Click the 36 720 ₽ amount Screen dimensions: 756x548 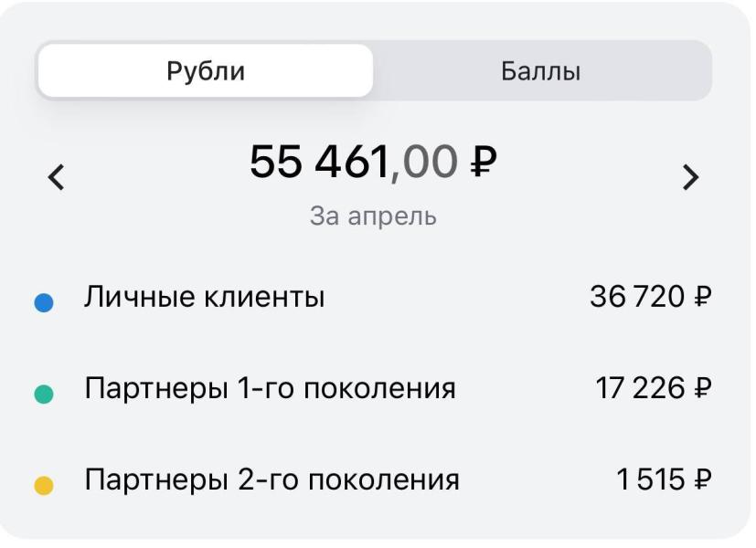pyautogui.click(x=650, y=297)
